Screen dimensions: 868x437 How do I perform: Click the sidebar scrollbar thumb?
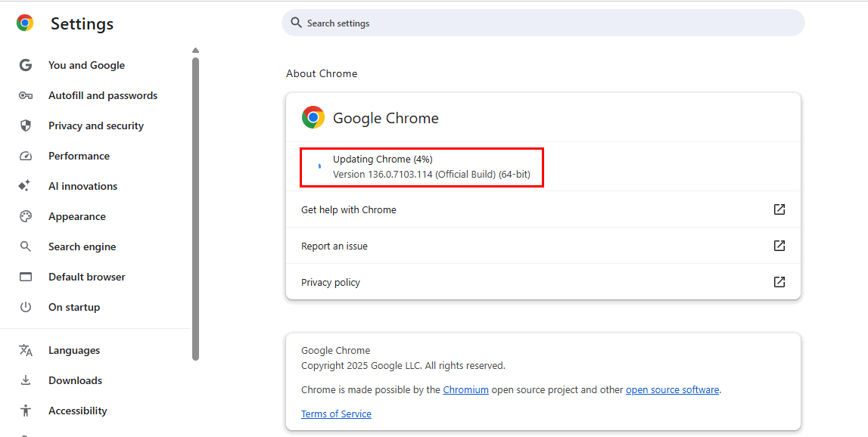(x=195, y=209)
